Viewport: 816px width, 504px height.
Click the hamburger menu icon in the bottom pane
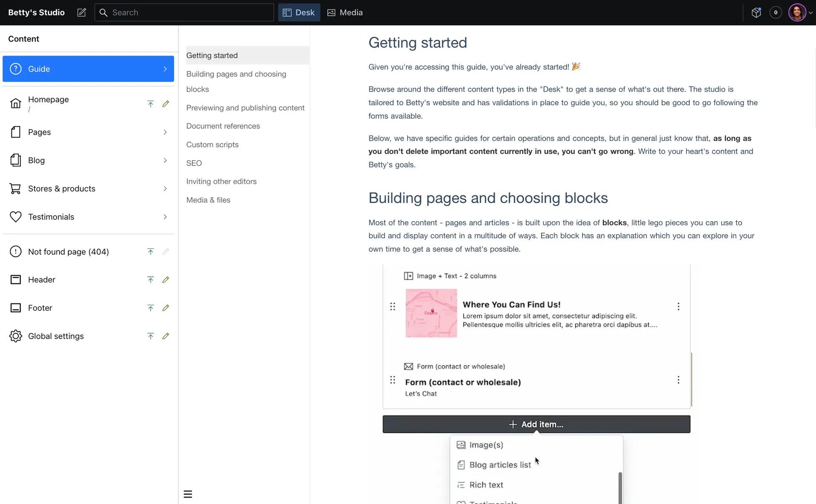click(x=188, y=494)
